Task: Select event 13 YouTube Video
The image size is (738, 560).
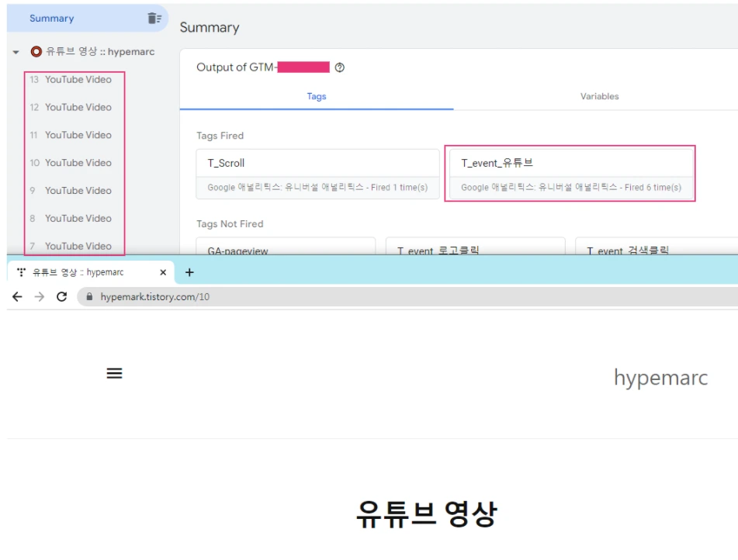Action: click(x=71, y=80)
